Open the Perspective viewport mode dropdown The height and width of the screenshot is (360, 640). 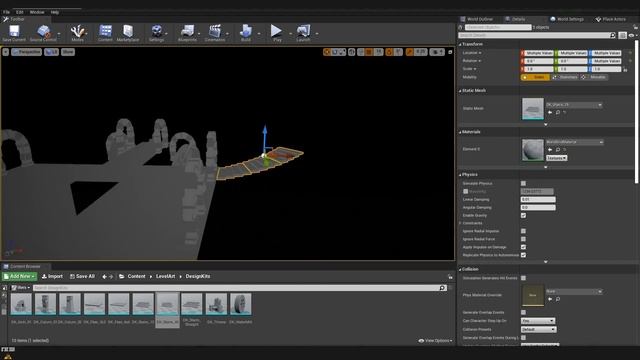(x=27, y=52)
